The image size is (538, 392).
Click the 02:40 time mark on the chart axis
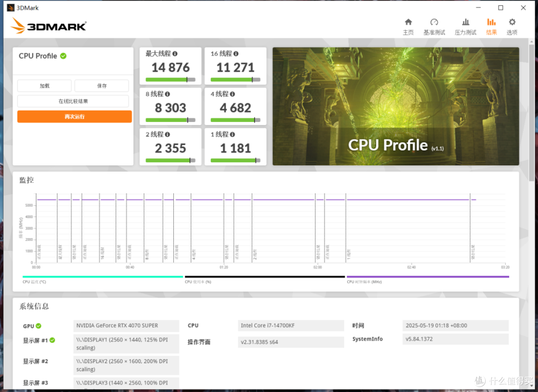(411, 267)
